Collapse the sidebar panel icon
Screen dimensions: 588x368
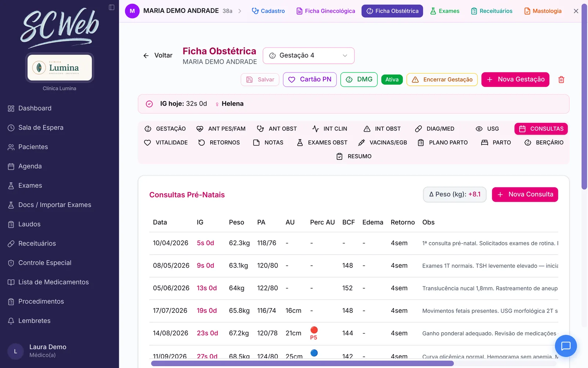click(112, 7)
